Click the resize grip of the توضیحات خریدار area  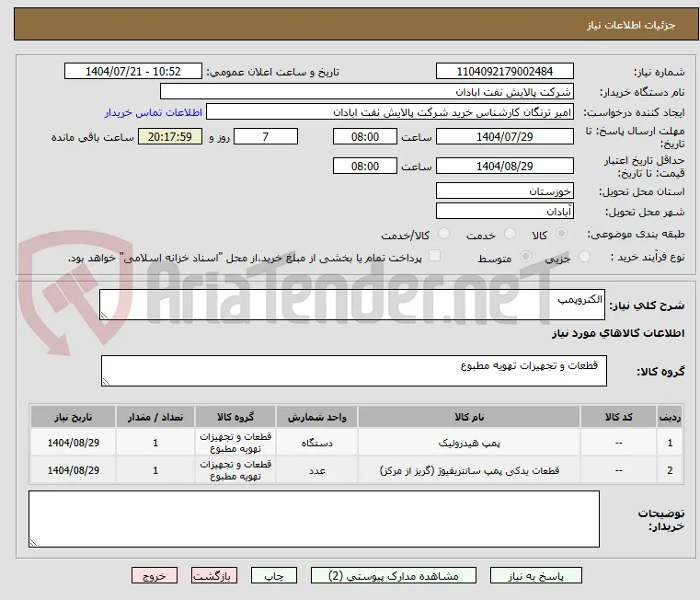(33, 542)
